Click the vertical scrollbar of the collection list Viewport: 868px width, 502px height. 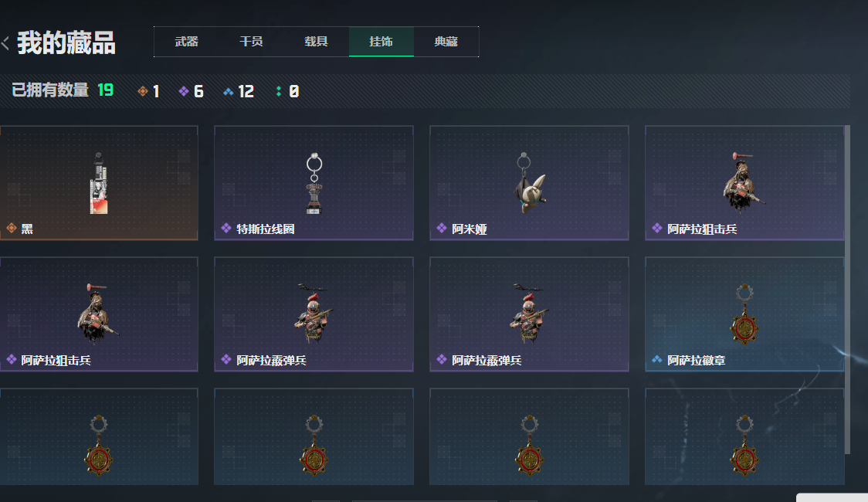pyautogui.click(x=847, y=290)
